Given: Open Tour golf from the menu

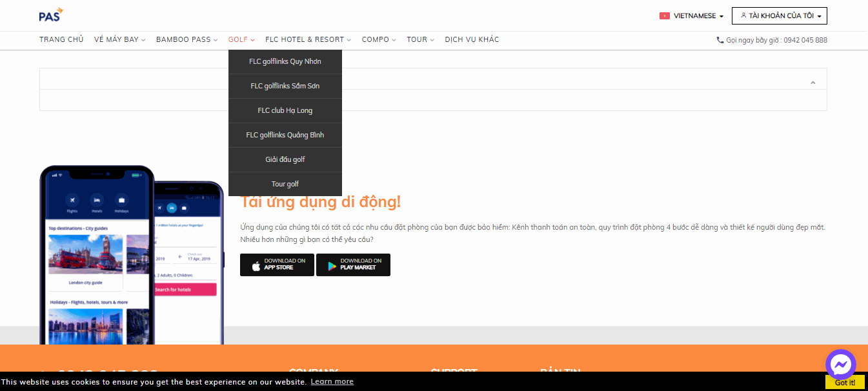Looking at the screenshot, I should [x=285, y=185].
